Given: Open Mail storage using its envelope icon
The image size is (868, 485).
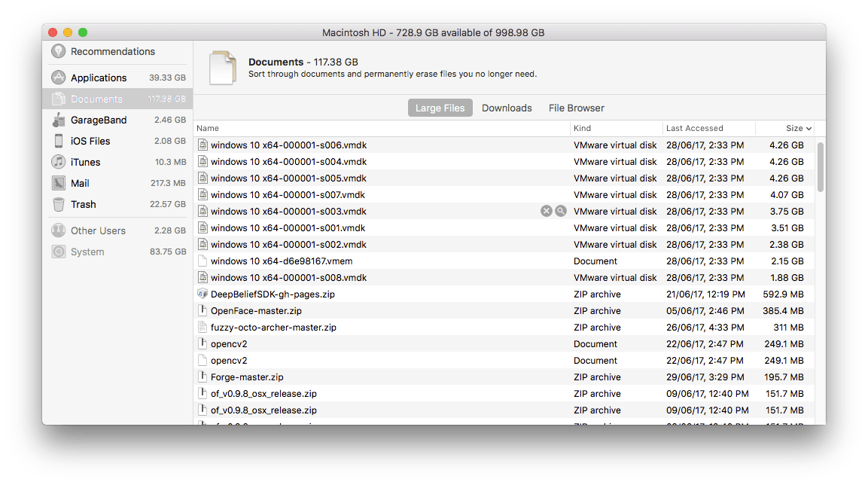Looking at the screenshot, I should [x=58, y=183].
